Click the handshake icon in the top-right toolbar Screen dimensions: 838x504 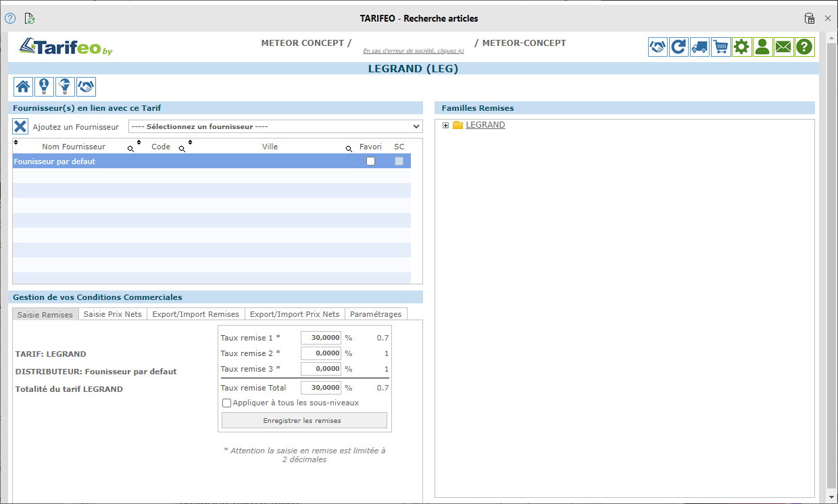point(658,47)
